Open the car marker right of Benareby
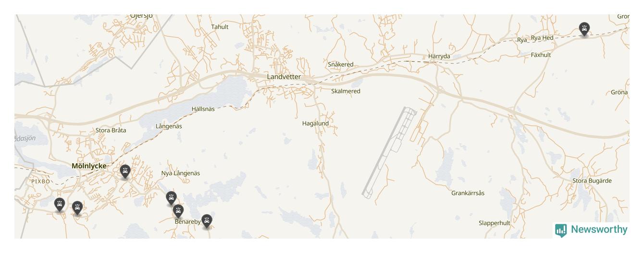Viewport: 644px width, 253px height. 207,221
